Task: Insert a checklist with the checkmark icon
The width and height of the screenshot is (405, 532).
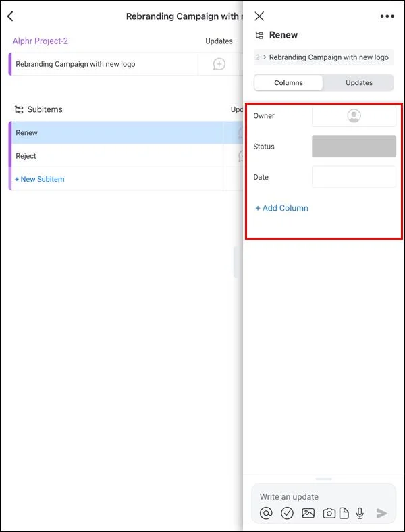Action: pos(287,513)
